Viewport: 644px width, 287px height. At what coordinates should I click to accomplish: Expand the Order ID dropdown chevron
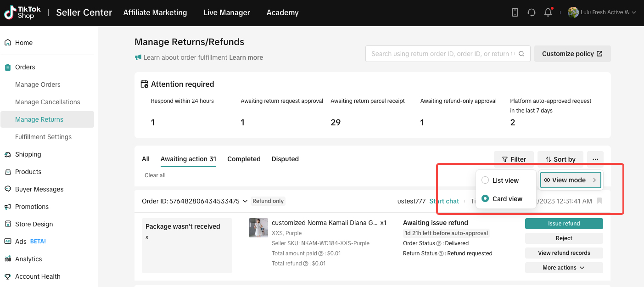tap(245, 201)
